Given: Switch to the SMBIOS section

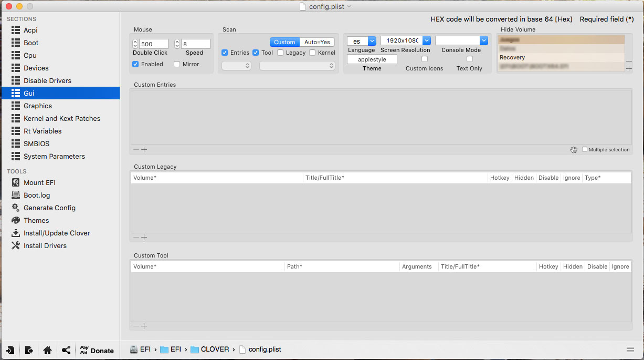Looking at the screenshot, I should point(36,143).
